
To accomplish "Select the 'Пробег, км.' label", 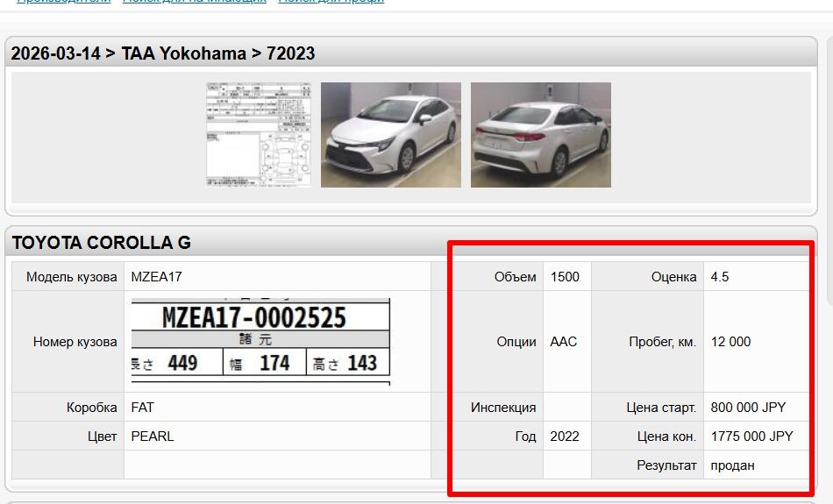I will (663, 342).
